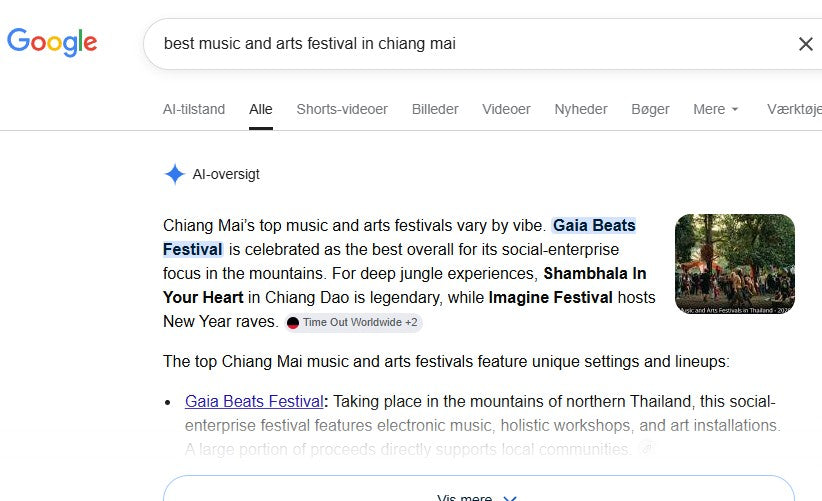This screenshot has width=822, height=501.
Task: Open the Værktøjer options
Action: click(794, 109)
